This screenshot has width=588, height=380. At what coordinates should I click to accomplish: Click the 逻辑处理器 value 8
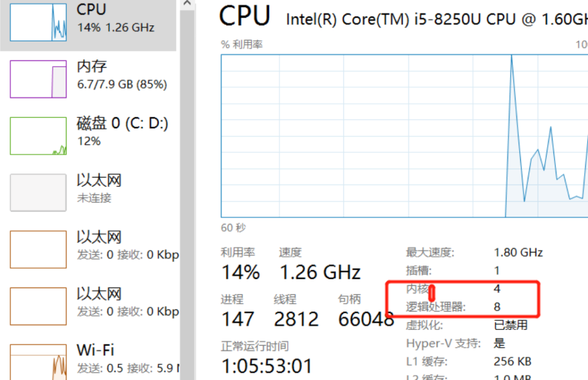(x=497, y=307)
